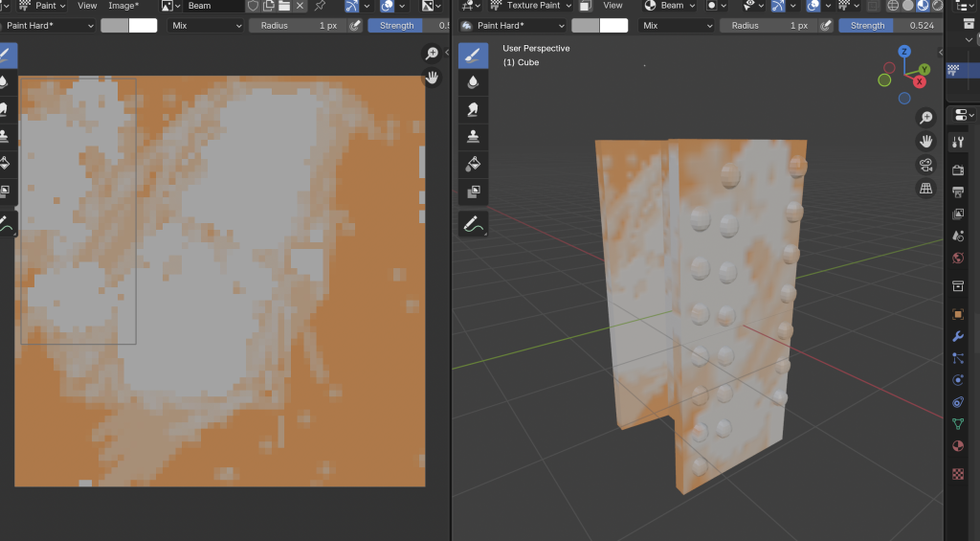Screen dimensions: 980x541
Task: Toggle pin image icon in image editor
Action: [320, 6]
